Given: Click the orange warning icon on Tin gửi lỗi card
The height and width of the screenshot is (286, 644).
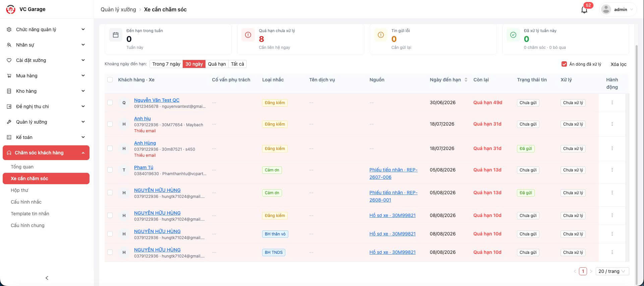Looking at the screenshot, I should [x=381, y=35].
